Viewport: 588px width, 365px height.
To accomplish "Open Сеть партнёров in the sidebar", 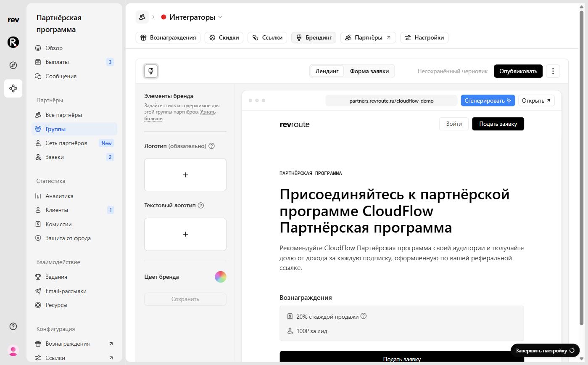I will click(74, 143).
